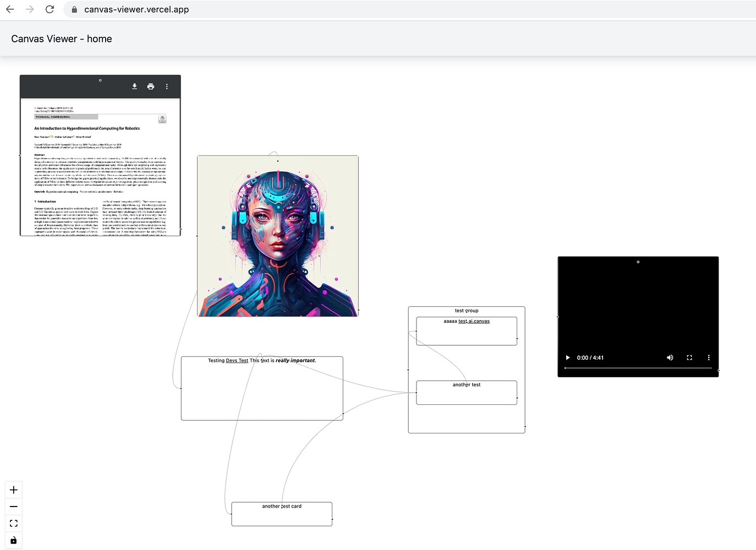Image resolution: width=756 pixels, height=550 pixels.
Task: Zoom in on the canvas
Action: (14, 490)
